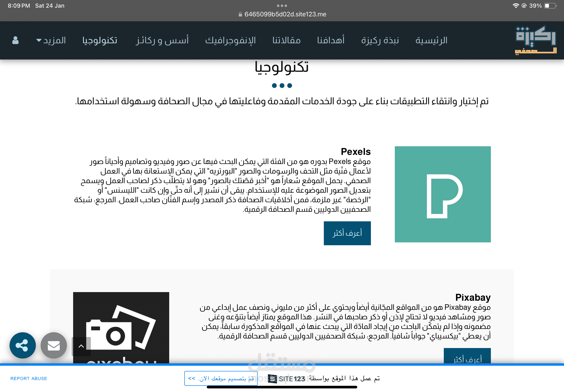This screenshot has width=564, height=392.
Task: Click the SITE123 logo in footer
Action: [x=287, y=379]
